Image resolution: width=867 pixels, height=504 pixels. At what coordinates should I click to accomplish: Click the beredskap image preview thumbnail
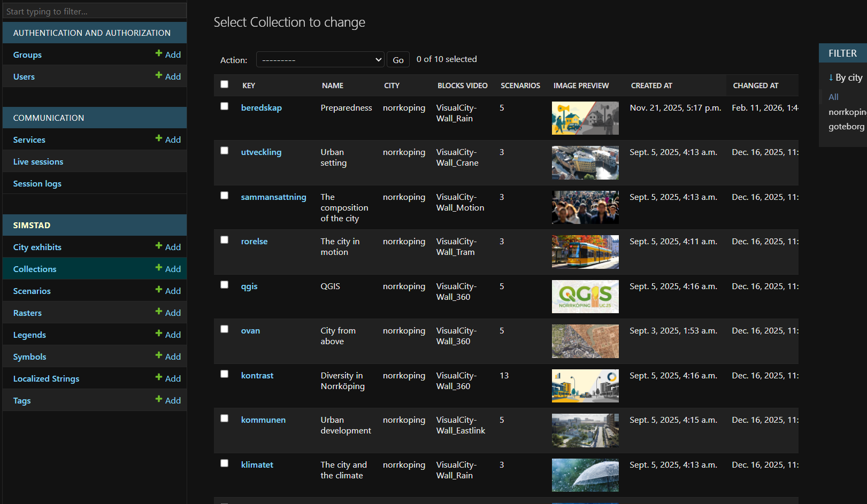coord(585,118)
